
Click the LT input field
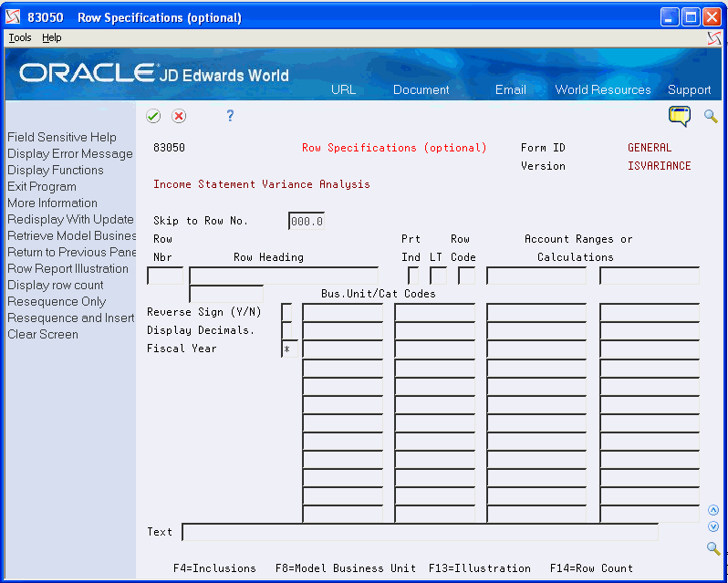click(x=438, y=276)
